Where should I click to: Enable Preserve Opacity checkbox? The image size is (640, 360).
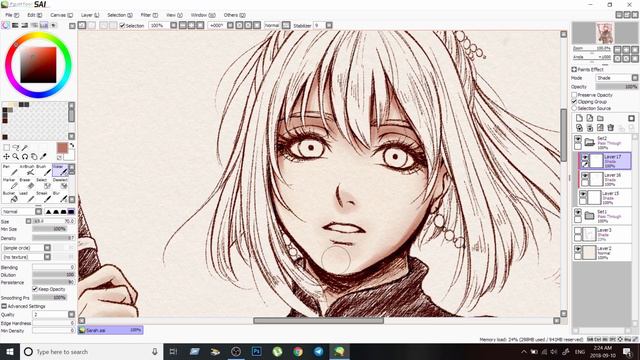[574, 95]
